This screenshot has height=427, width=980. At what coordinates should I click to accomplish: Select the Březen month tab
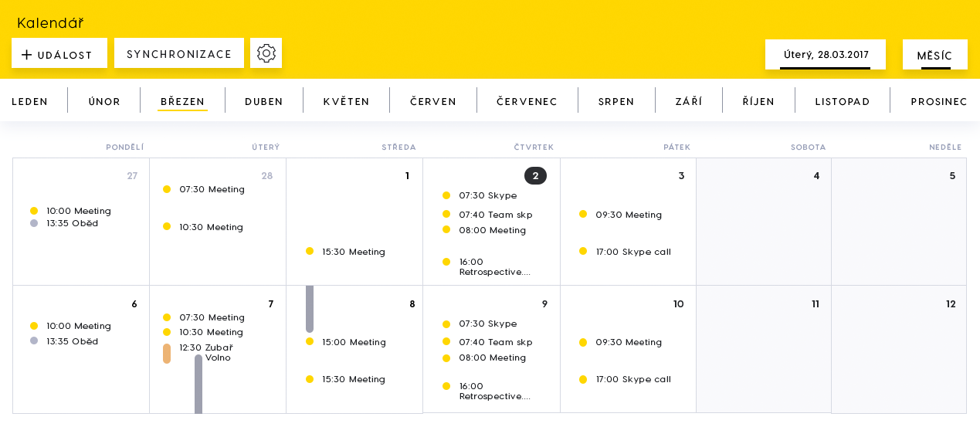183,101
